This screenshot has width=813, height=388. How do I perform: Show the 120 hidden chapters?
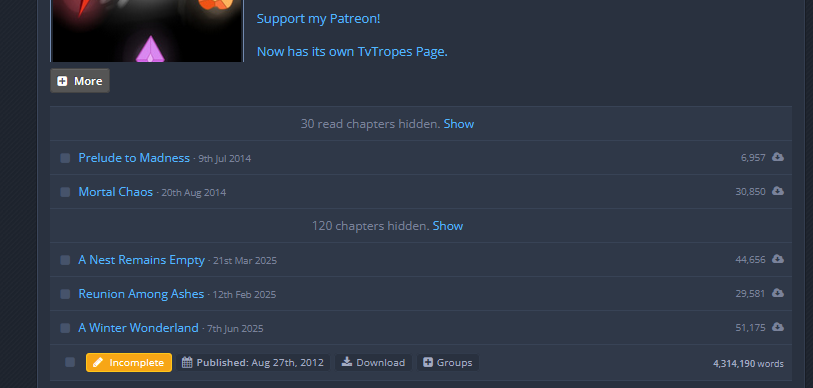[x=447, y=226]
